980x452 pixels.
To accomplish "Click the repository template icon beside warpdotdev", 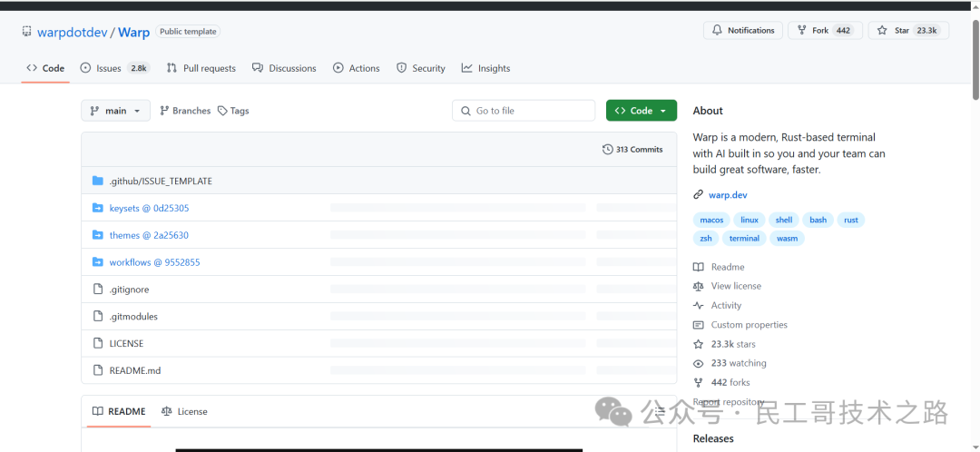I will (x=26, y=31).
